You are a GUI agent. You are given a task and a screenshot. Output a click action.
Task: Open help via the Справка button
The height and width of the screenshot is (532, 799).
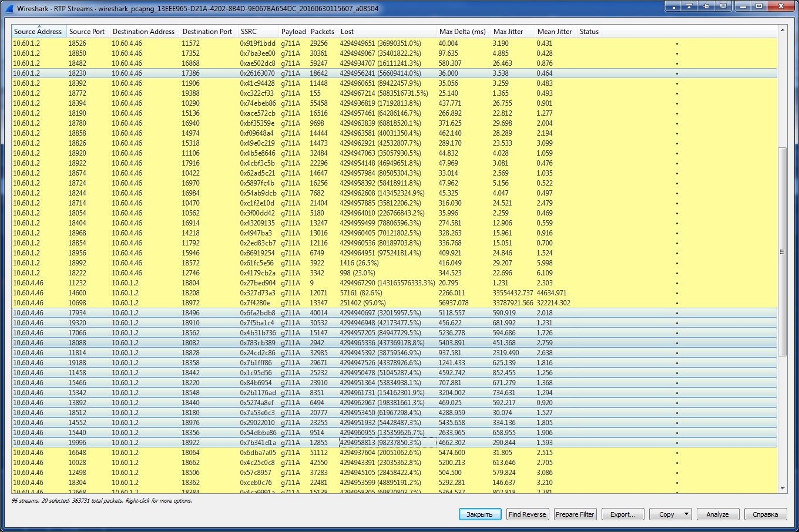click(765, 514)
